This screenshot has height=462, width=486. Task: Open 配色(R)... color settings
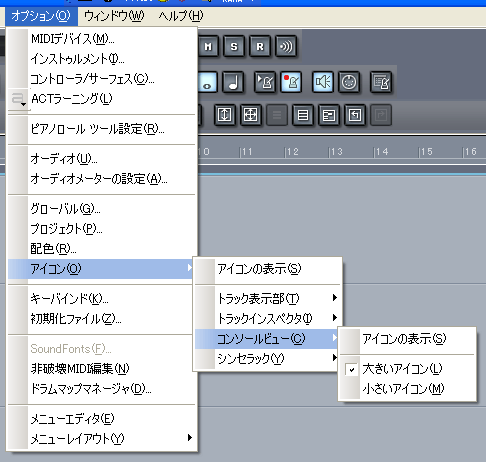click(x=103, y=249)
